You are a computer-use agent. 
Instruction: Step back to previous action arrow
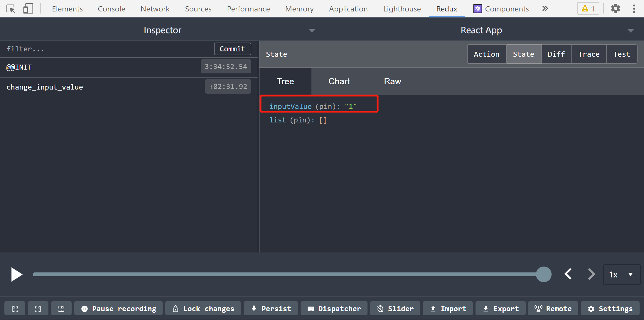(x=568, y=274)
